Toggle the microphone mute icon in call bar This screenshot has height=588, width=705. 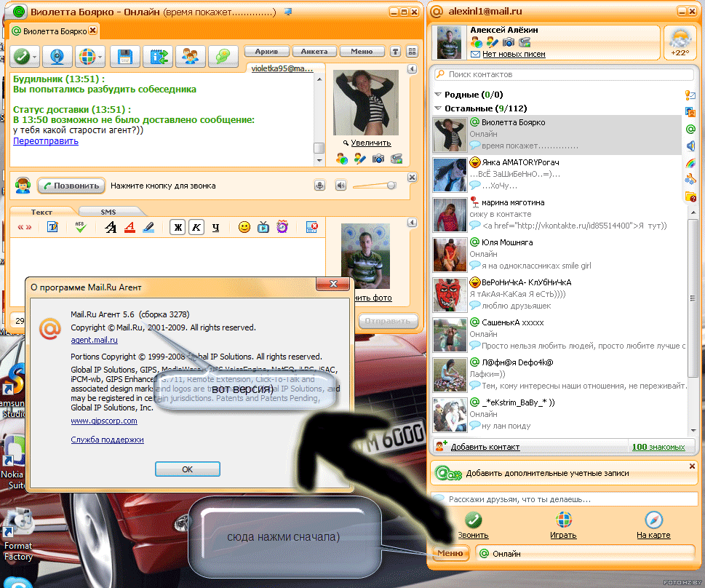319,186
